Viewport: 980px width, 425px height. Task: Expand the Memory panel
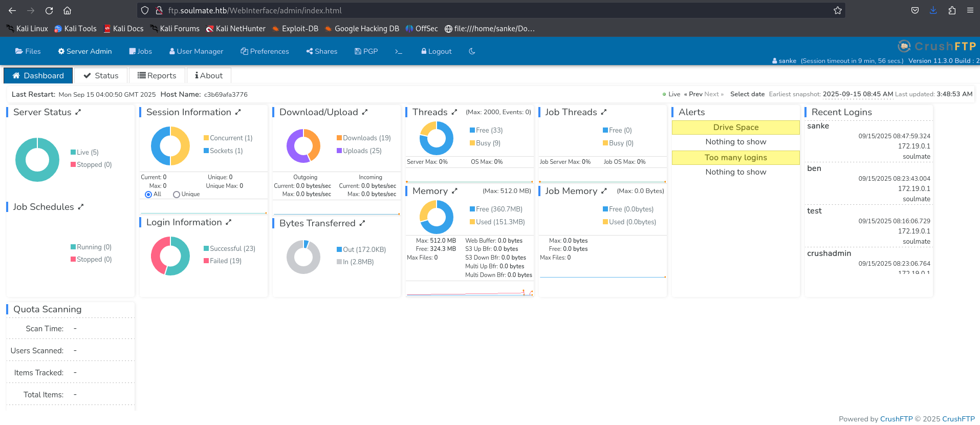tap(454, 191)
